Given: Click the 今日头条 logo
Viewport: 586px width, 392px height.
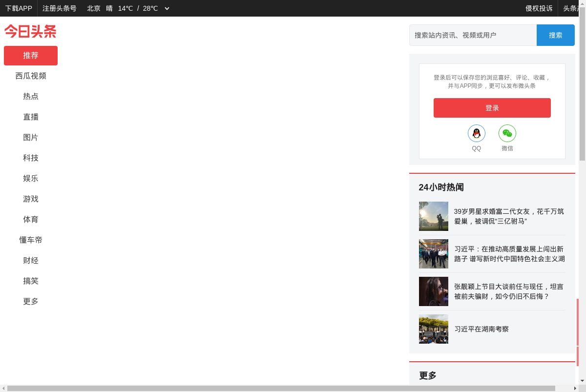Looking at the screenshot, I should tap(30, 31).
